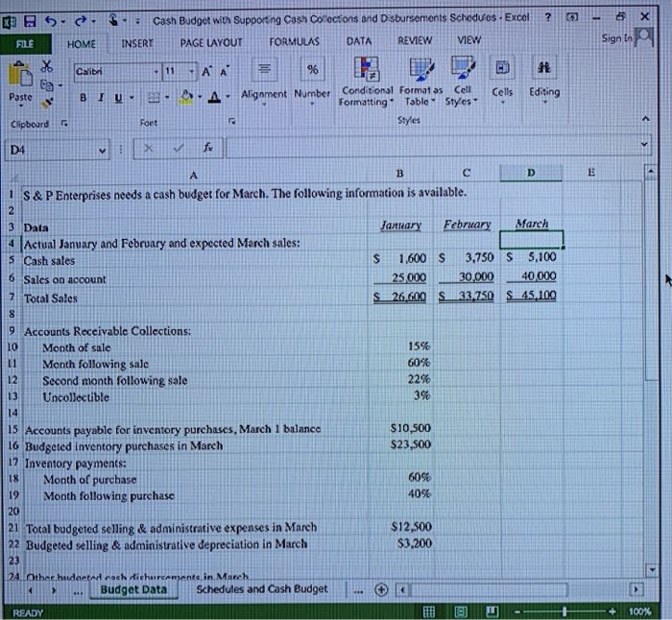
Task: Select cell with March sales 40,000
Action: point(531,276)
